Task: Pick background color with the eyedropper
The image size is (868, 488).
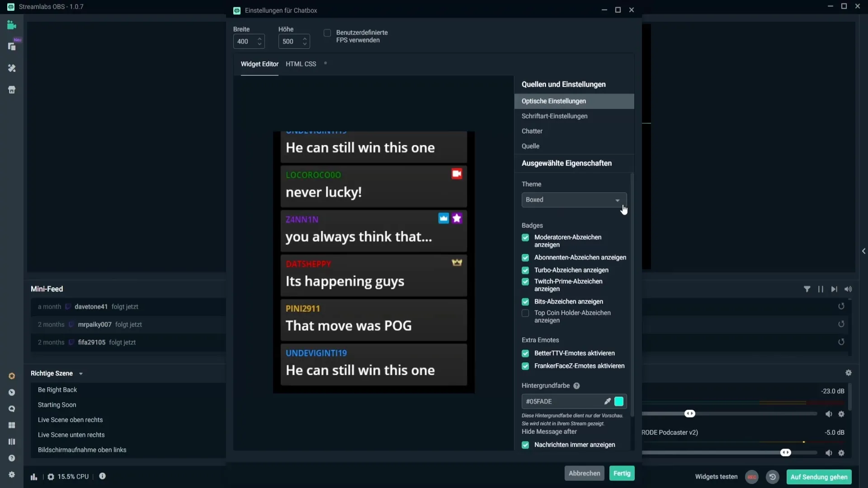Action: 608,401
